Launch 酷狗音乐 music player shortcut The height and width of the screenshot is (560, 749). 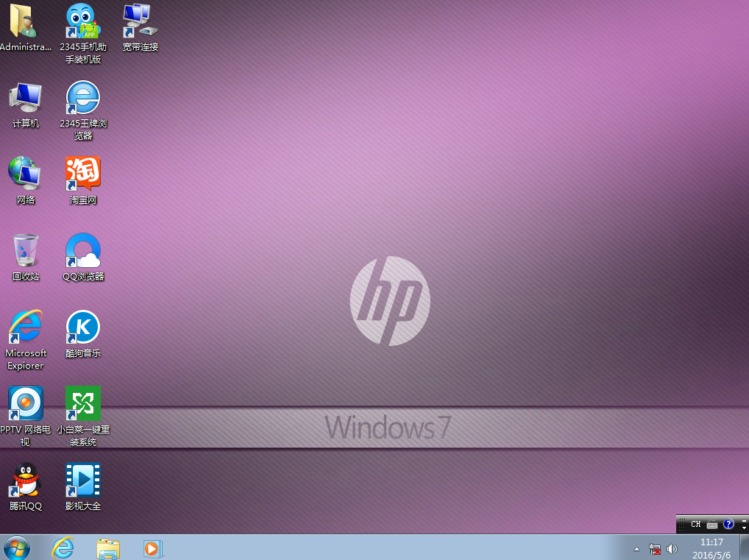[83, 333]
